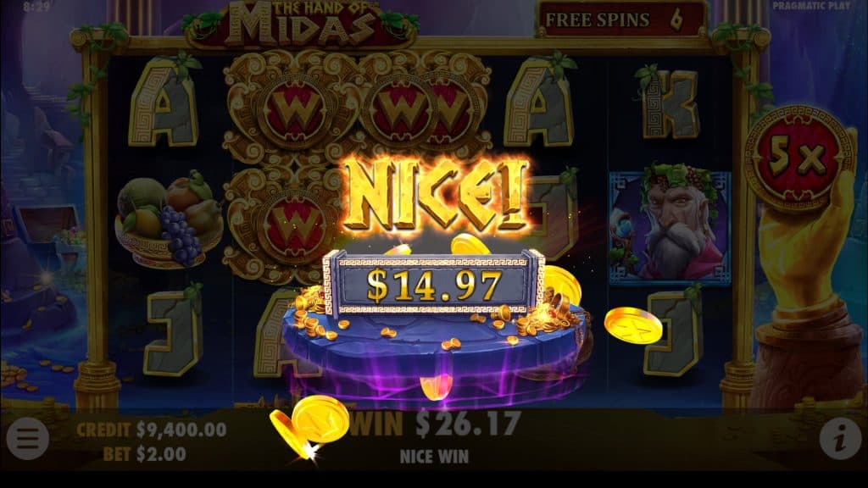
Task: Click the Free Spins counter panel
Action: 620,19
